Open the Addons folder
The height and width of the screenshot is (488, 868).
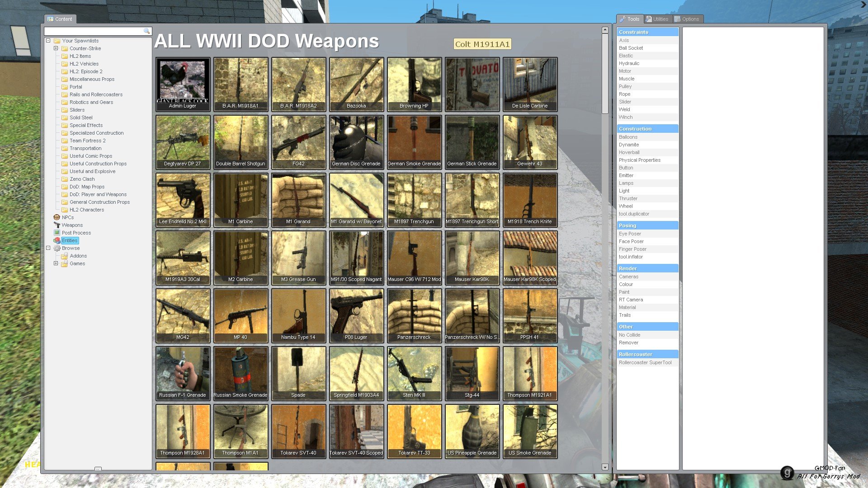click(x=78, y=256)
